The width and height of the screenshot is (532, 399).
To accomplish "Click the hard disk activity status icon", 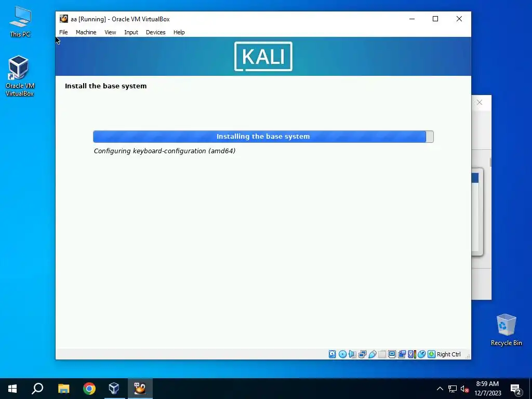I will pos(332,354).
